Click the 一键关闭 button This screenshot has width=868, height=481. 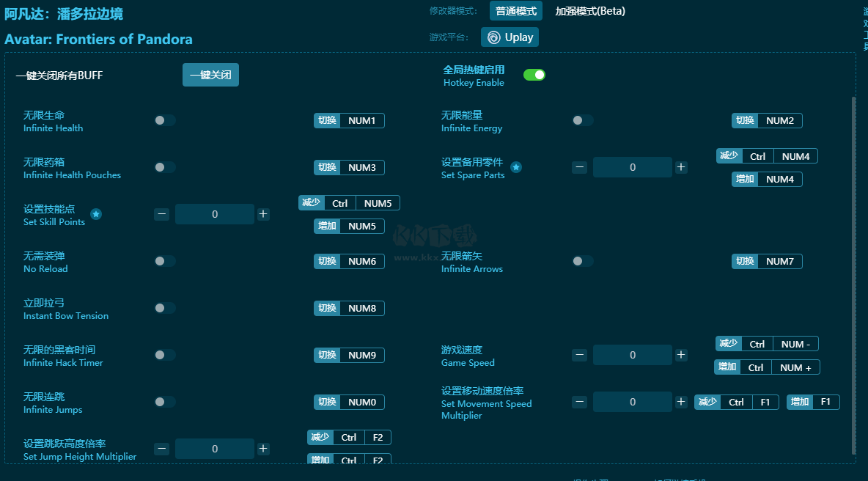coord(211,75)
